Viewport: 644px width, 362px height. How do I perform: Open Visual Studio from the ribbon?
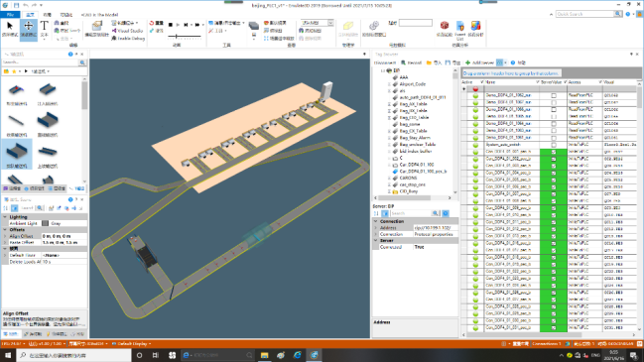(128, 31)
